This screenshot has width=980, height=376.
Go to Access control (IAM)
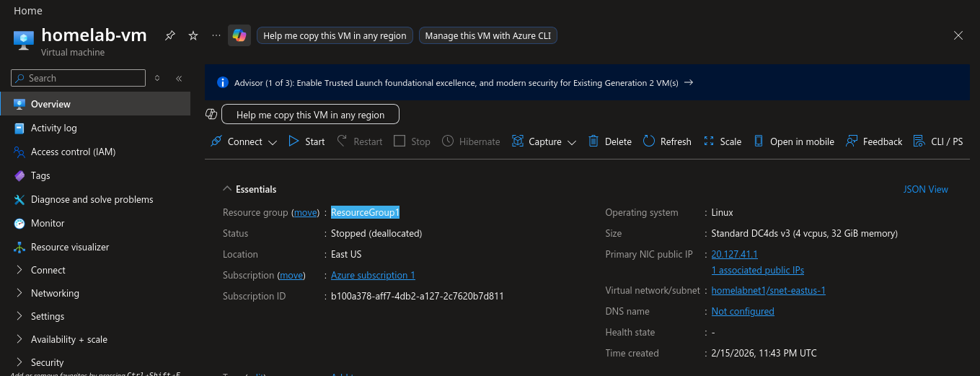coord(73,152)
